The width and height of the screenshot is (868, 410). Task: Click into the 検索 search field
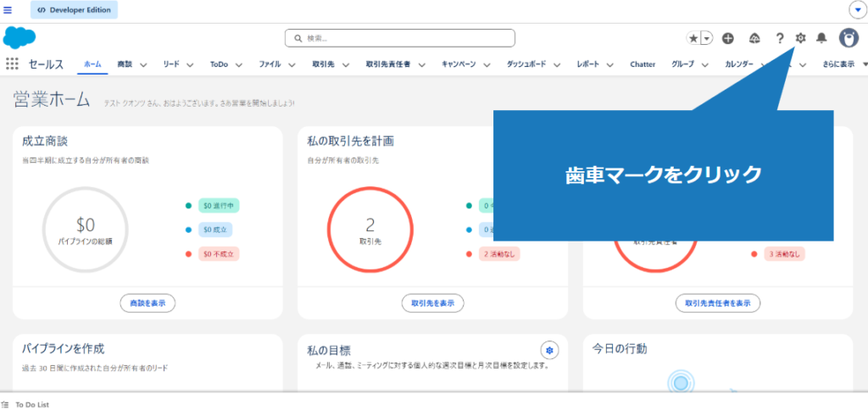click(399, 38)
